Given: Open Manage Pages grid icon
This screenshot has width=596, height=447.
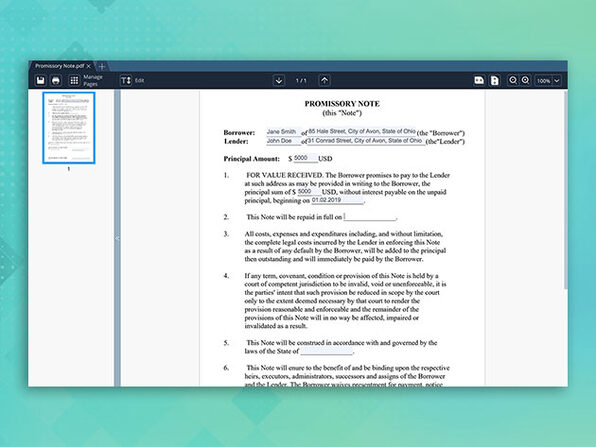Looking at the screenshot, I should point(74,81).
